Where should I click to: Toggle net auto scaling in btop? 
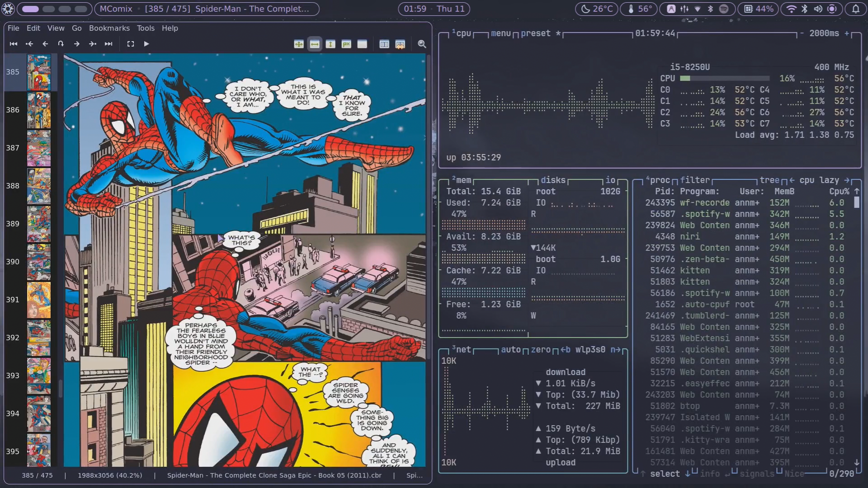(511, 350)
